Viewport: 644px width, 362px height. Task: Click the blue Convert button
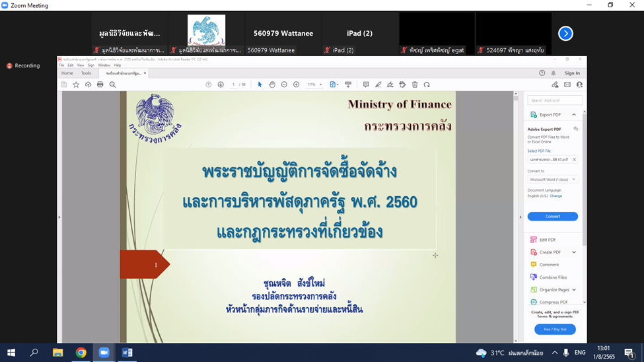click(x=552, y=217)
